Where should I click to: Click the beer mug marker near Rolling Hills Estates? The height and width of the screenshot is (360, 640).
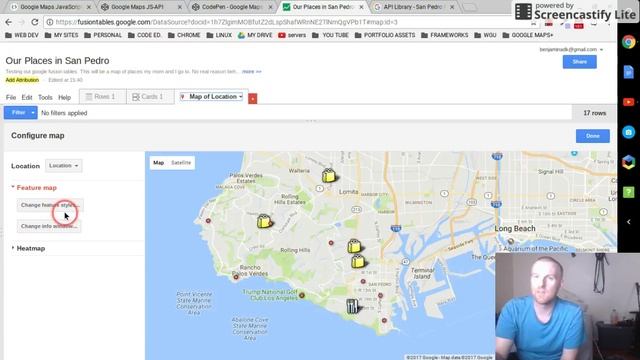point(264,221)
